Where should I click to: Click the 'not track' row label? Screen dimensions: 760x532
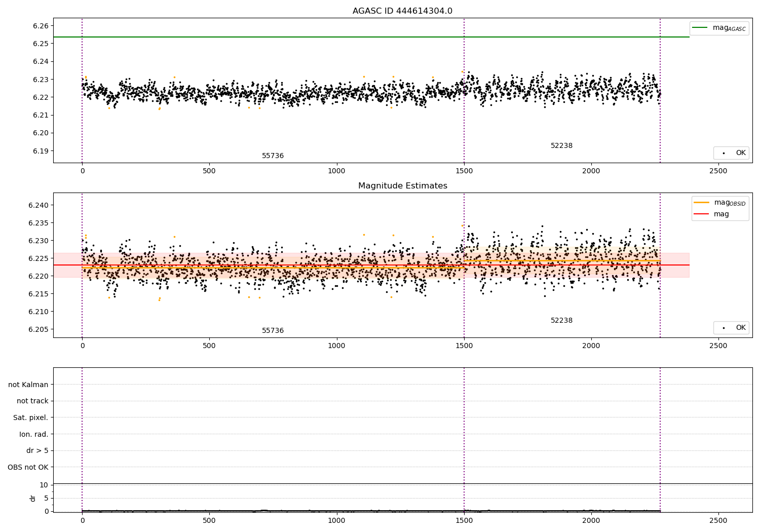click(x=32, y=401)
